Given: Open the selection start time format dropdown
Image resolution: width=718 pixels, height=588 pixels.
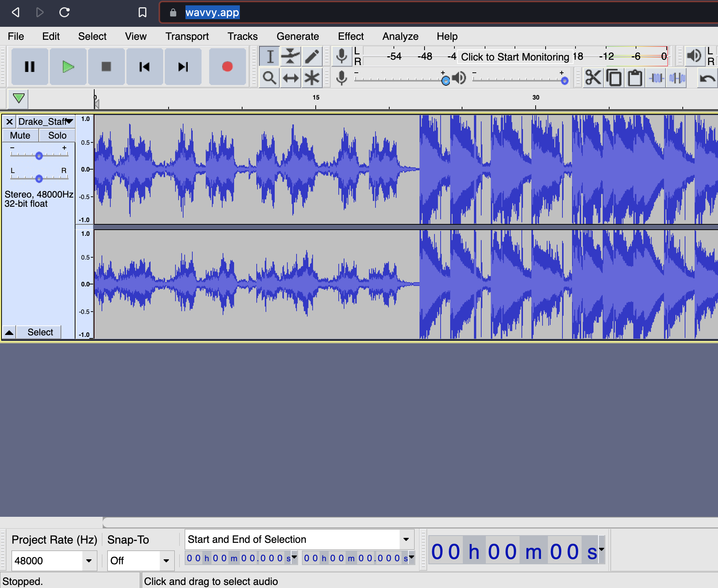Looking at the screenshot, I should [x=294, y=557].
